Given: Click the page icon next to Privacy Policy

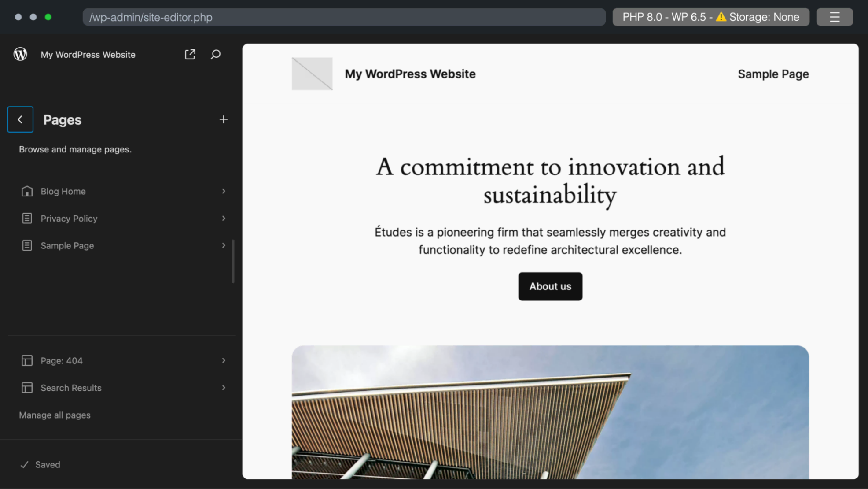Looking at the screenshot, I should [x=27, y=218].
